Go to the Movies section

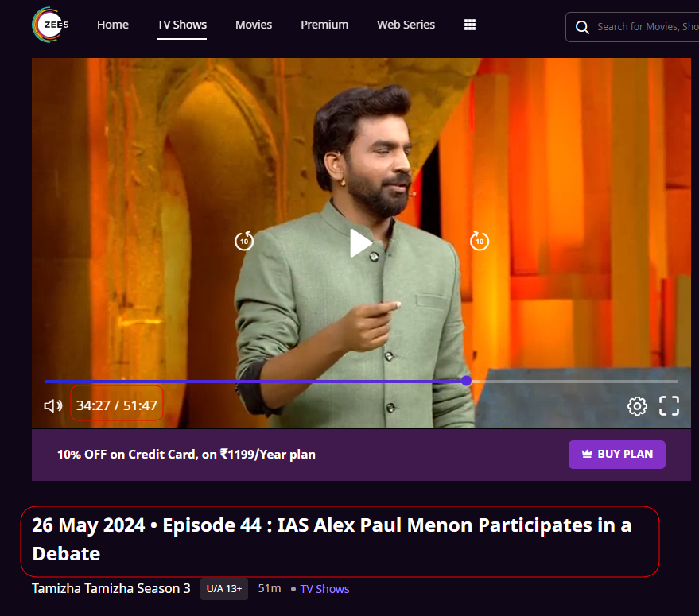[x=254, y=25]
